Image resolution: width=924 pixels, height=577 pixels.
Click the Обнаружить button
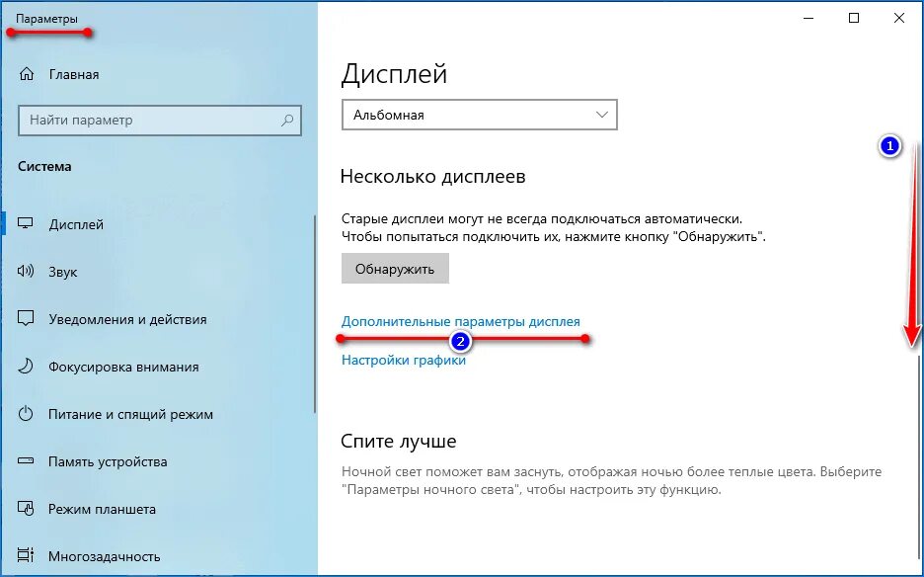[395, 269]
